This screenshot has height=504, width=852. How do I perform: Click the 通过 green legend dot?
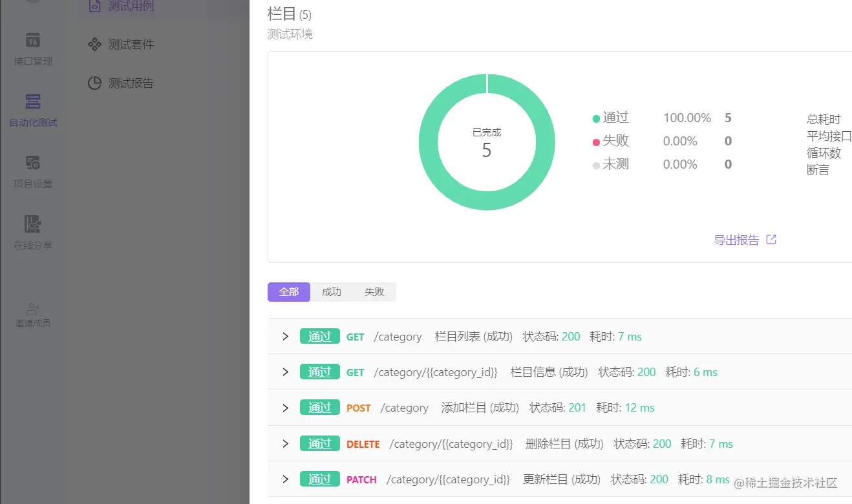tap(596, 119)
